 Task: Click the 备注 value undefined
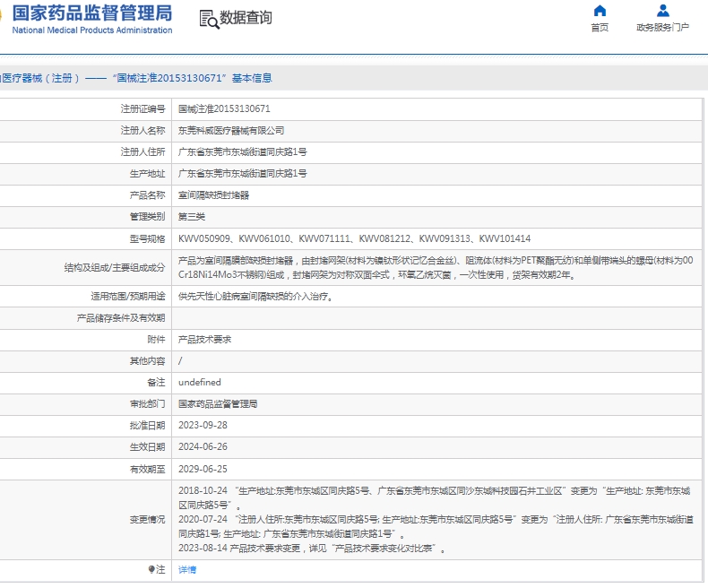coord(200,382)
